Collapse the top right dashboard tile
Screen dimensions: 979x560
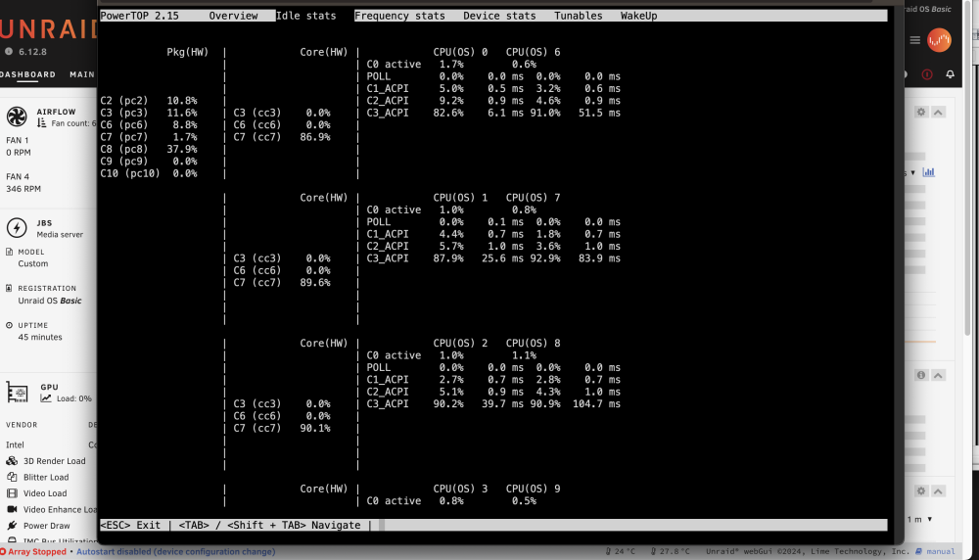click(938, 112)
